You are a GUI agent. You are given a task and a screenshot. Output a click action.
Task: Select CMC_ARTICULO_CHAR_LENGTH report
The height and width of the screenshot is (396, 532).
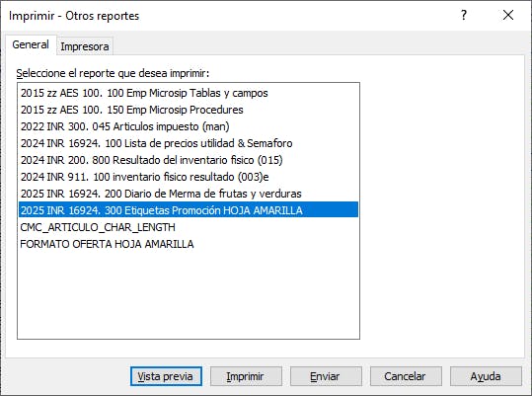(x=189, y=227)
